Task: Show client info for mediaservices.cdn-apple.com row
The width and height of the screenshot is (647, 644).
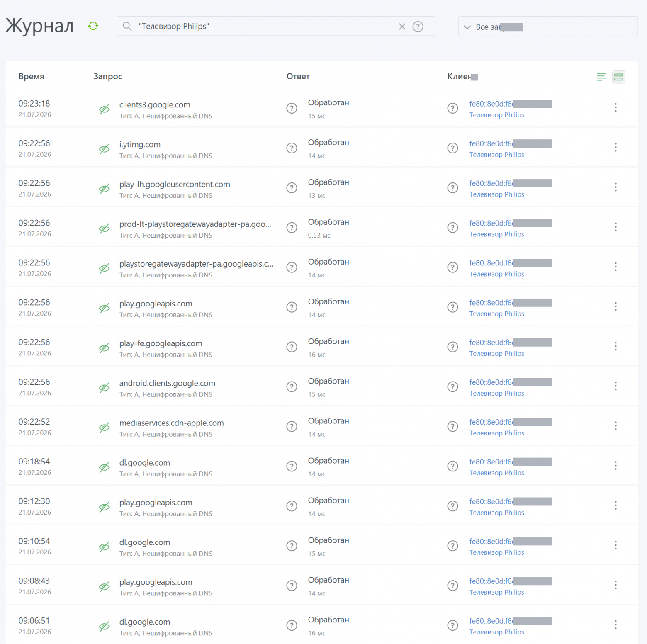Action: (452, 427)
